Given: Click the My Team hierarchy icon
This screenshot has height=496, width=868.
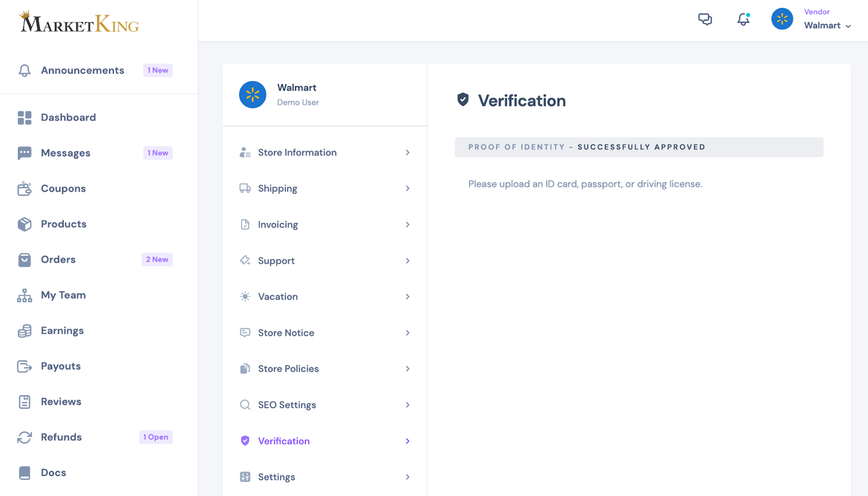Looking at the screenshot, I should [24, 295].
